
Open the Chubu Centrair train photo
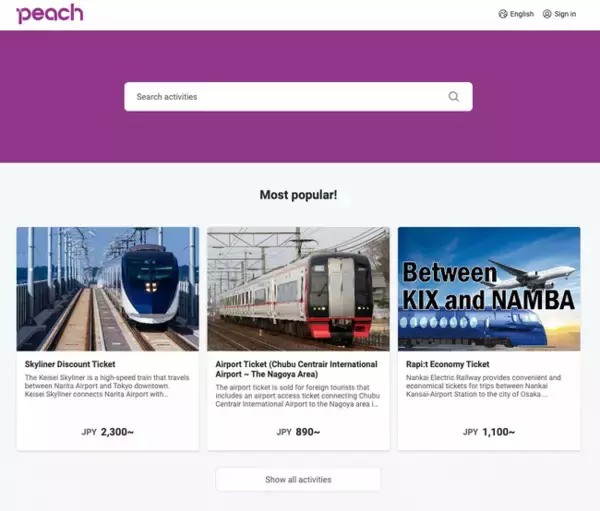coord(298,289)
